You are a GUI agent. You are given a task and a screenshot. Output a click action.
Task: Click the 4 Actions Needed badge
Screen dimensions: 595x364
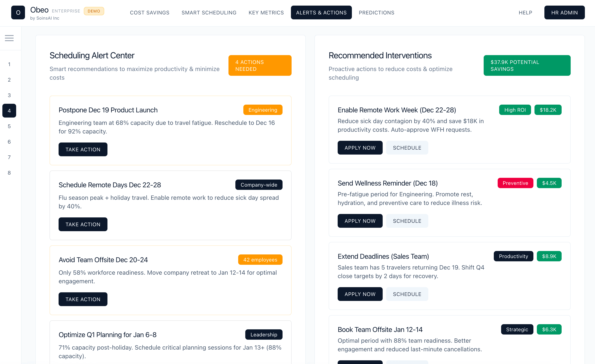(x=260, y=65)
